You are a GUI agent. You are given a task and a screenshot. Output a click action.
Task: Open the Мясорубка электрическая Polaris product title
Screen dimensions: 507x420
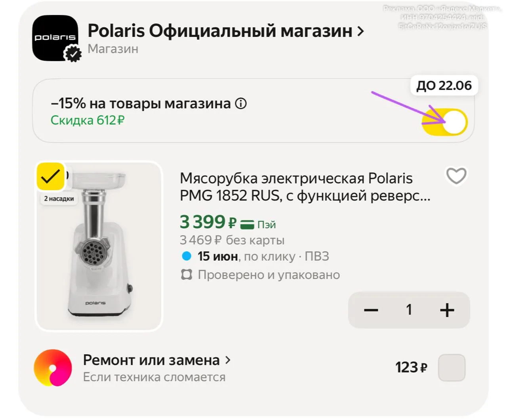tap(305, 187)
